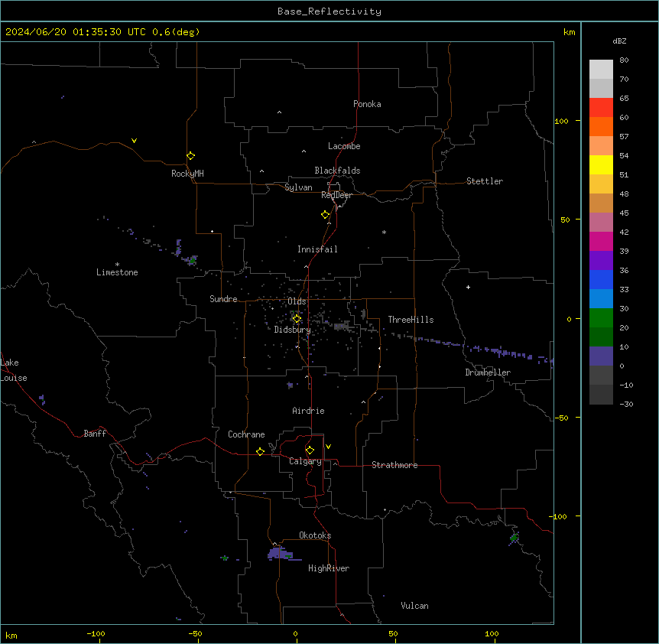Click the green echo cell northeast of Limestone
659x644 pixels.
(193, 260)
